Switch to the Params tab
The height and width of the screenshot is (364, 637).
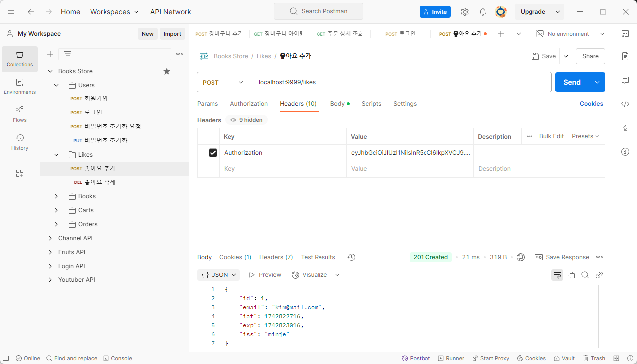tap(208, 104)
